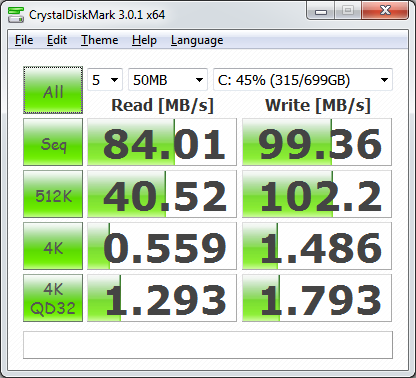Expand the test count dropdown showing 5
416x378 pixels.
(105, 80)
